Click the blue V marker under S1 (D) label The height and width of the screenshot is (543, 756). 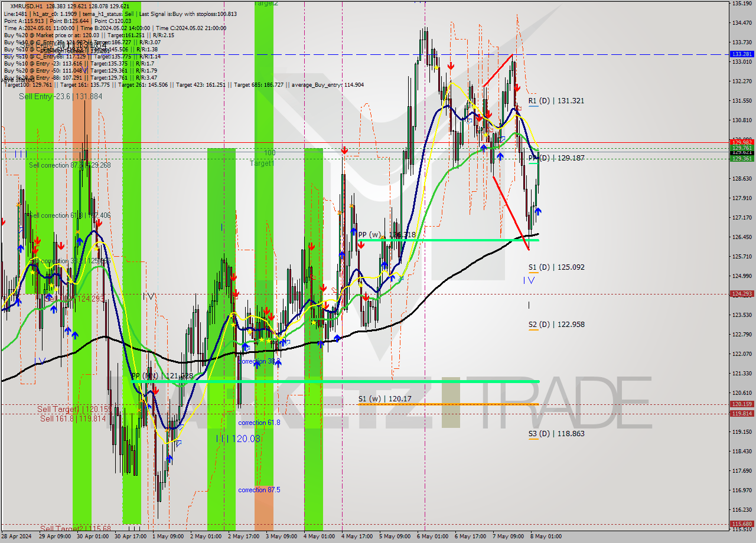coord(531,280)
